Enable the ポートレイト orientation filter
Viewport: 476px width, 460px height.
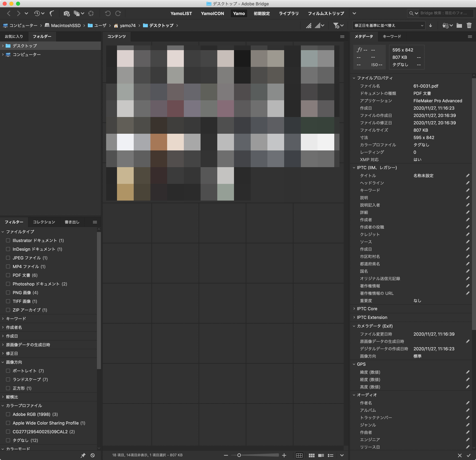(8, 371)
